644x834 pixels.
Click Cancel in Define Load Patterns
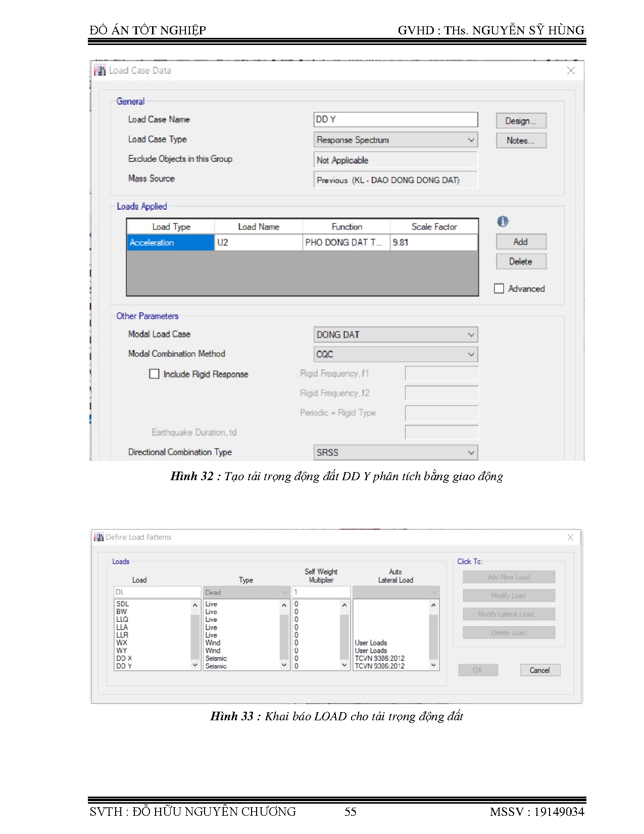click(539, 670)
